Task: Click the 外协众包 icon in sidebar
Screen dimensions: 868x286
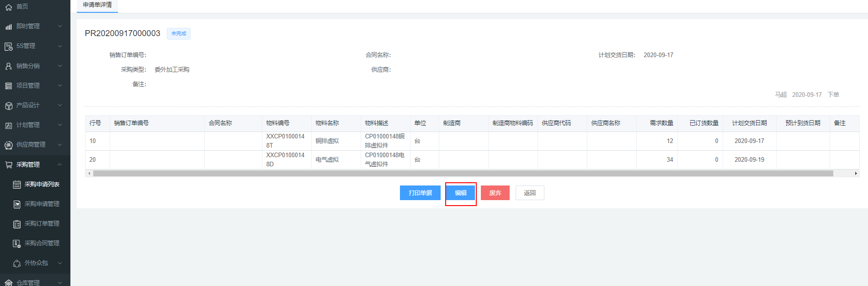Action: pyautogui.click(x=17, y=263)
